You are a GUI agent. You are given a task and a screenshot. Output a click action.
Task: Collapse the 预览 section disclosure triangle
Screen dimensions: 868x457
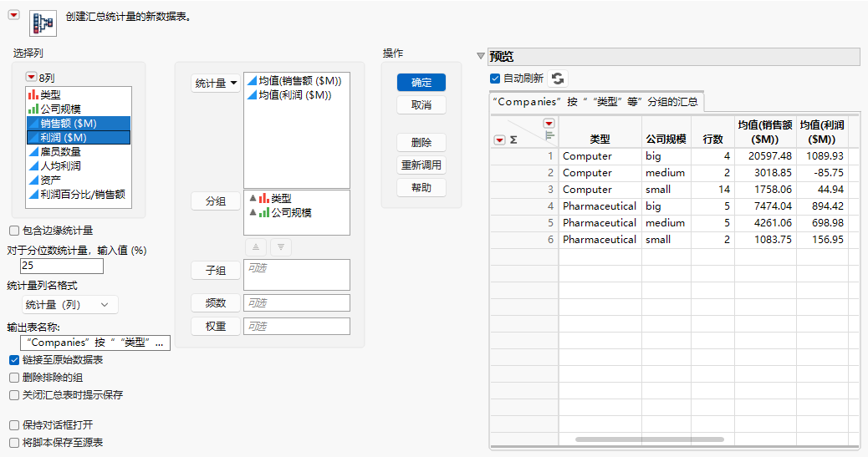(481, 57)
